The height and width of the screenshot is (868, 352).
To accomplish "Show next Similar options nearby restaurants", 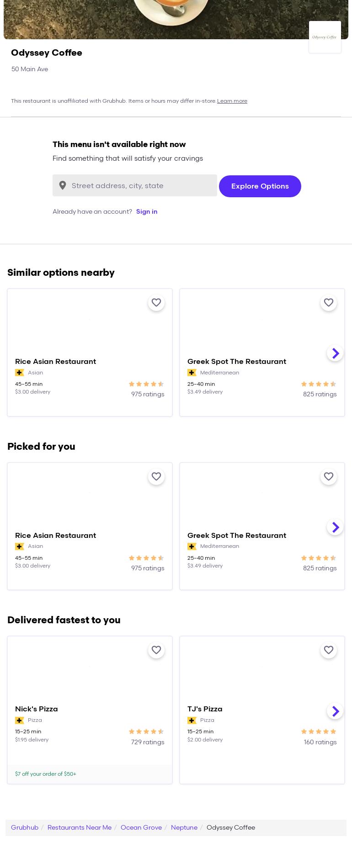I will click(x=335, y=353).
